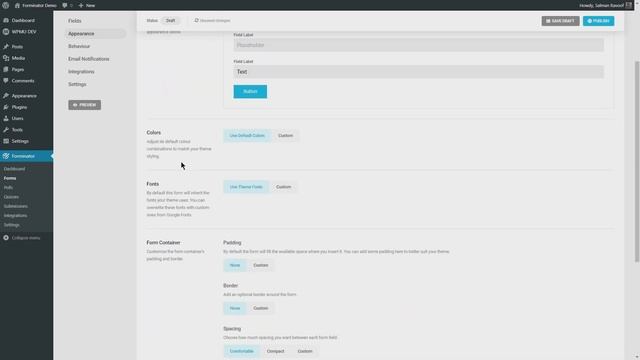This screenshot has width=640, height=360.
Task: Click the page vertical scrollbar
Action: (637, 162)
